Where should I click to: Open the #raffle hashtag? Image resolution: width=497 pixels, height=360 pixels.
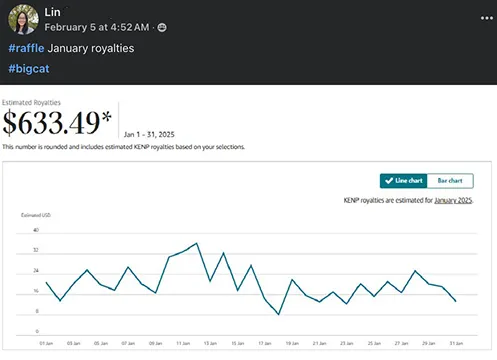(x=26, y=48)
